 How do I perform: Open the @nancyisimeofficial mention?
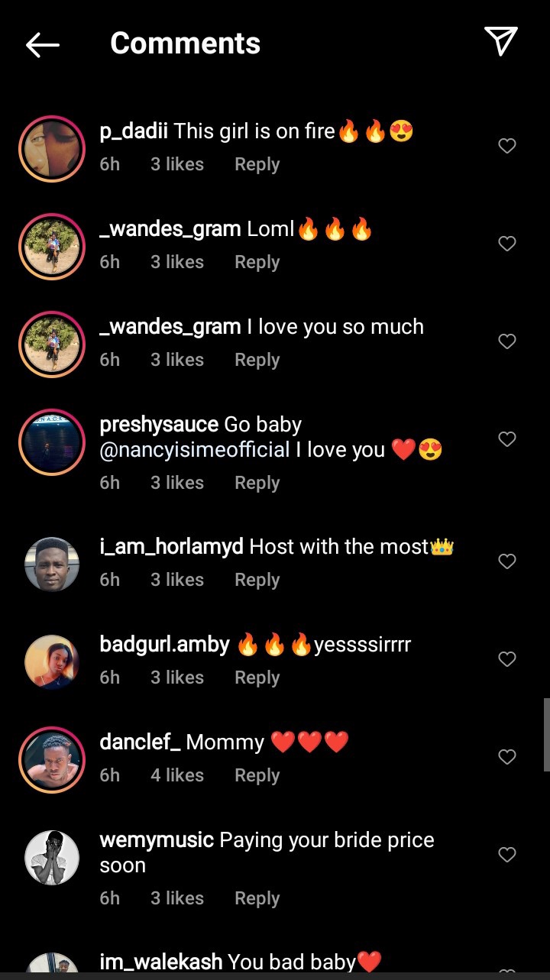(x=195, y=450)
